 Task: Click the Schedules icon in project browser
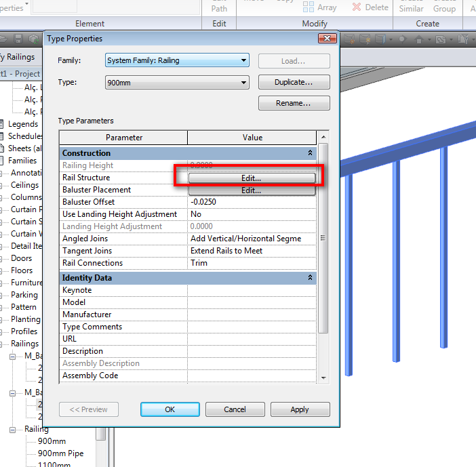(1, 136)
